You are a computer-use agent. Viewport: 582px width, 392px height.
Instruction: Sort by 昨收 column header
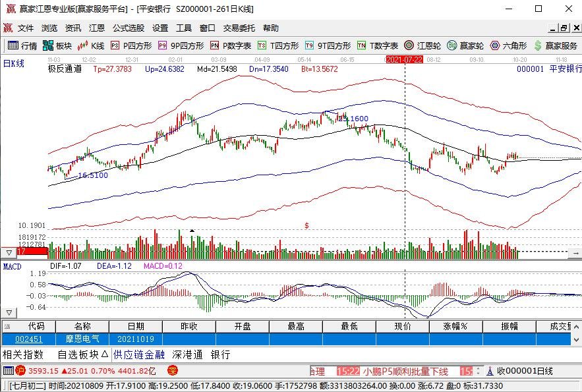189,326
